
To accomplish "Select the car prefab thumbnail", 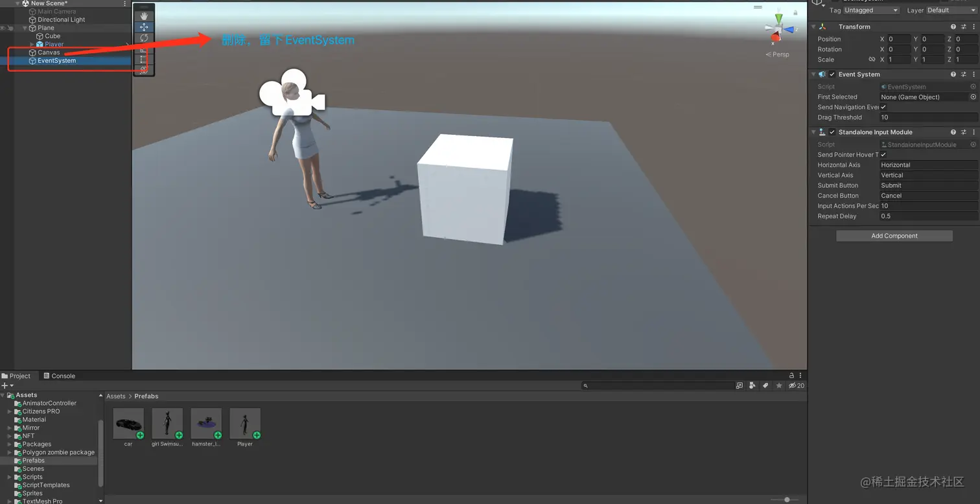I will 128,424.
